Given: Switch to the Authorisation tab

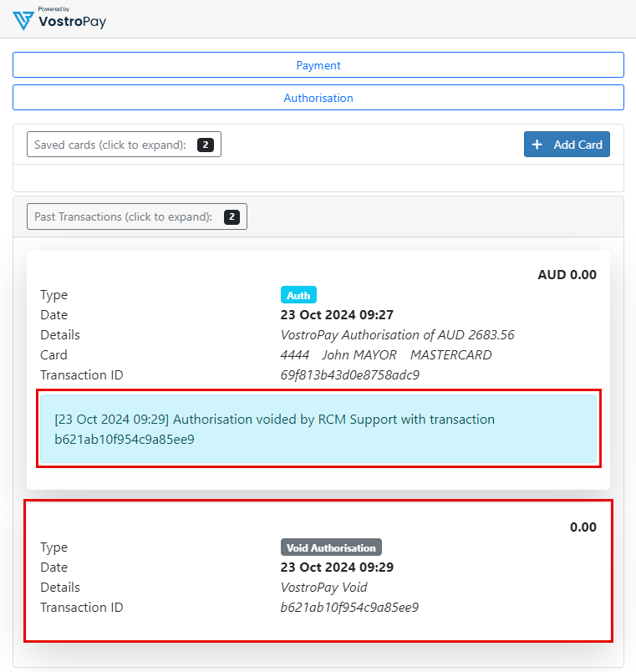Looking at the screenshot, I should point(318,98).
